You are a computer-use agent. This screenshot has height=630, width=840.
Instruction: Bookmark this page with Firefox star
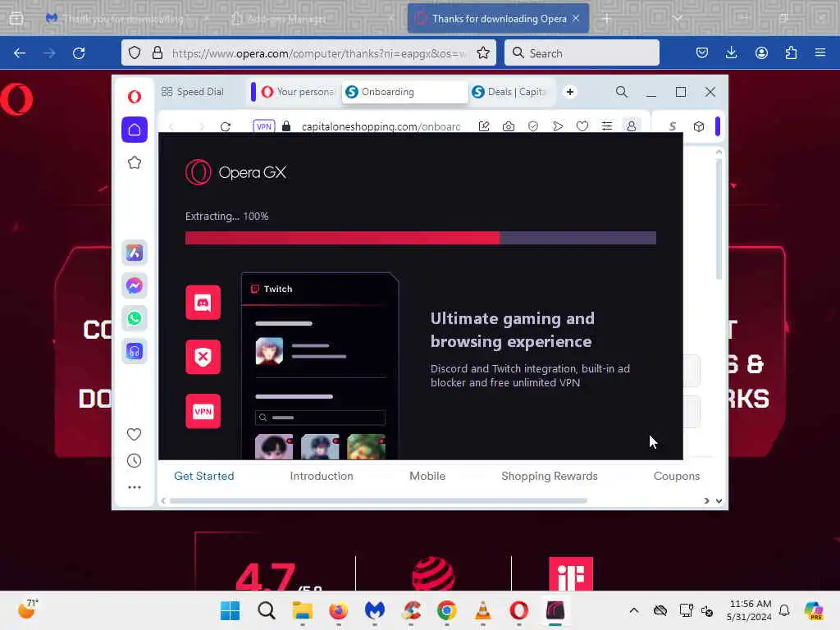(x=482, y=53)
